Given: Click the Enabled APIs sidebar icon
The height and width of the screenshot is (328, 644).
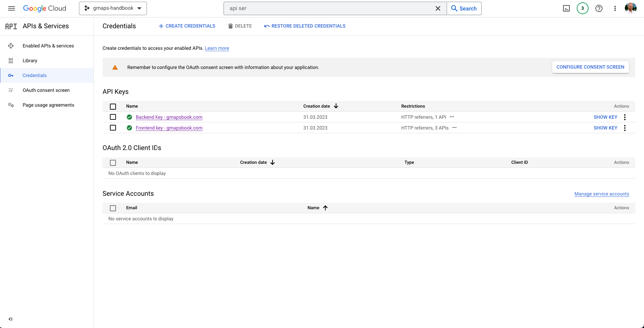Looking at the screenshot, I should [11, 46].
